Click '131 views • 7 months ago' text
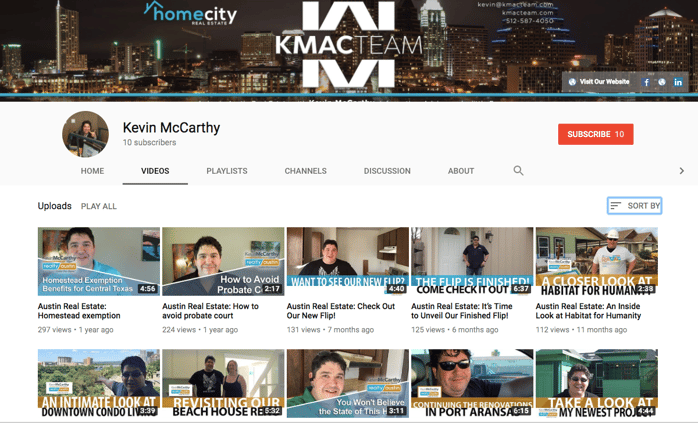 330,330
